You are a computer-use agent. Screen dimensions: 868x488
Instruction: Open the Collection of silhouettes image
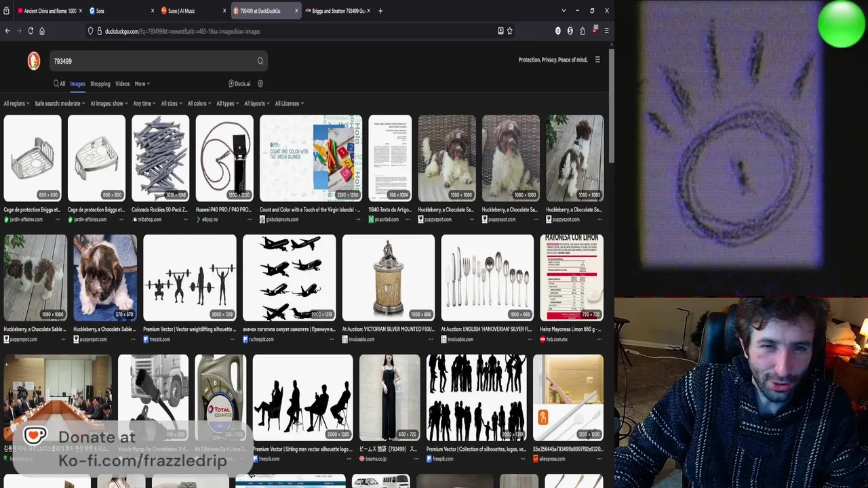coord(476,398)
